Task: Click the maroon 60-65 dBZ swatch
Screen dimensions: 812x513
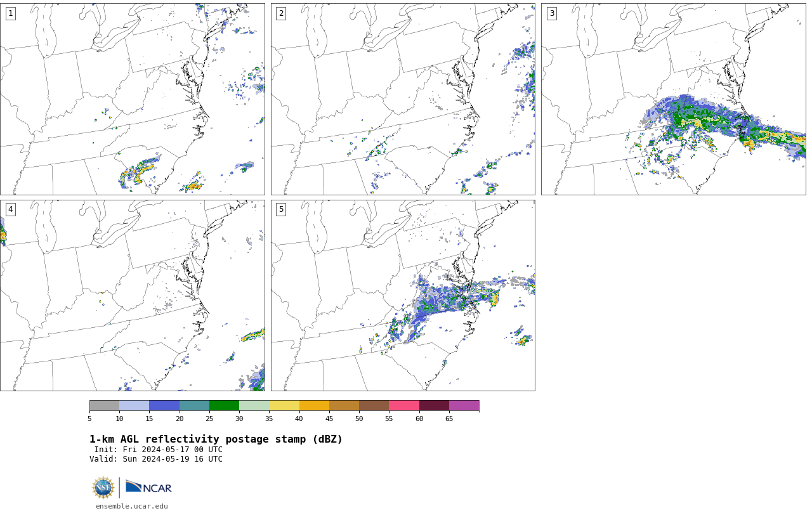Action: tap(434, 406)
